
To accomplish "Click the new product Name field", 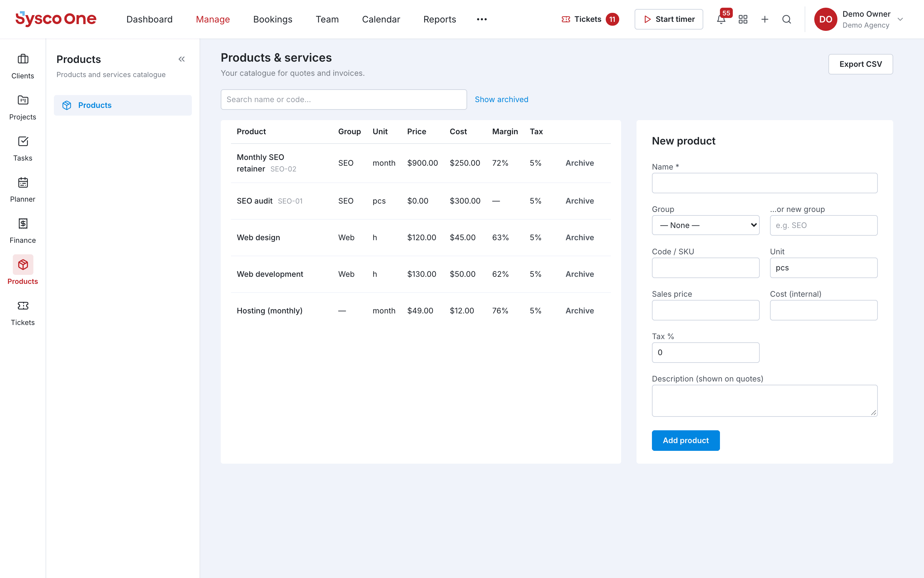I will coord(765,183).
